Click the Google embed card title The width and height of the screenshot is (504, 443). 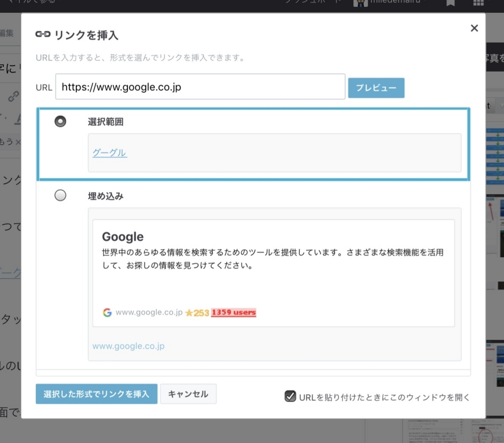coord(123,236)
